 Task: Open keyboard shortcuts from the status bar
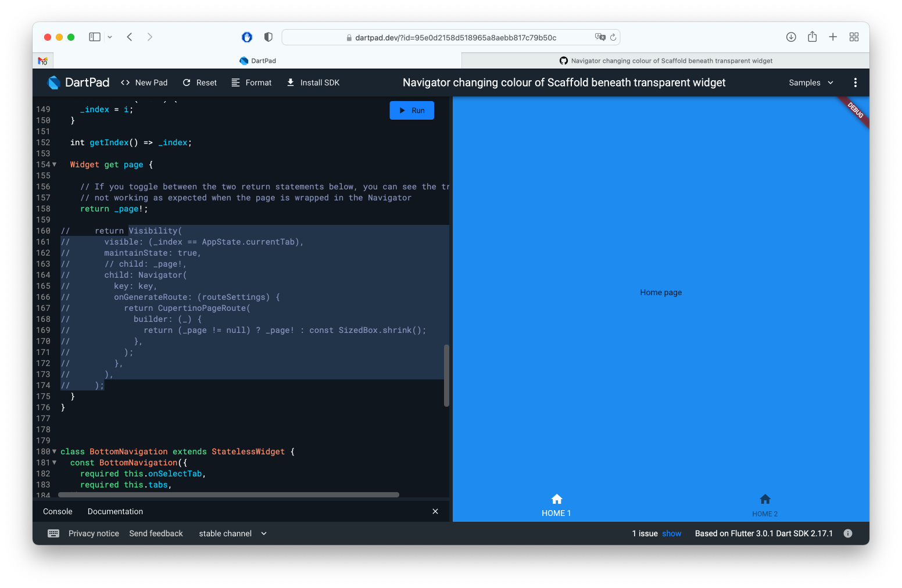click(53, 533)
